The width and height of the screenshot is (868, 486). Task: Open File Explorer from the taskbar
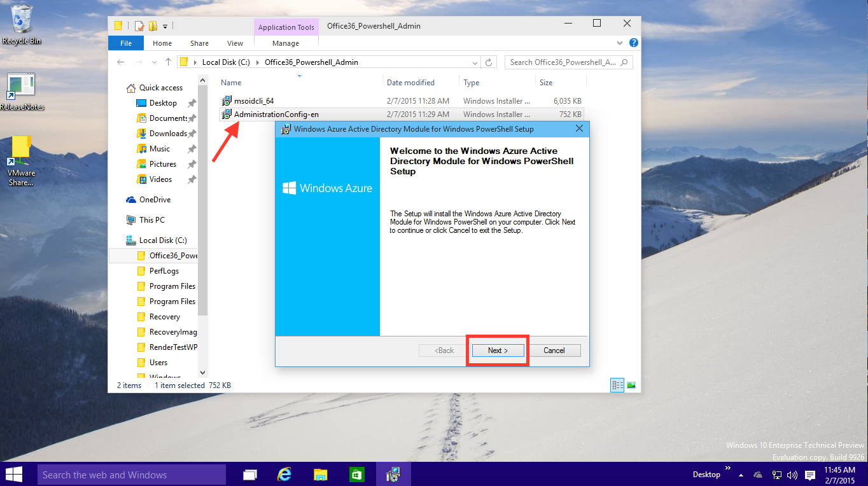point(321,475)
